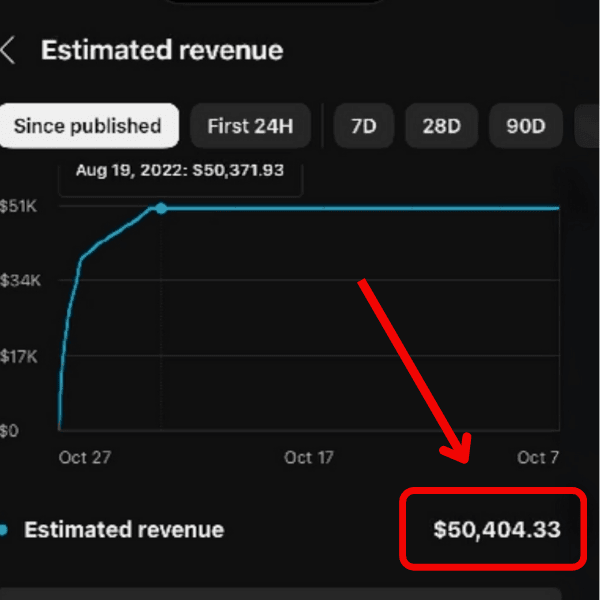Click the $50,404.33 total revenue value
The image size is (600, 600).
496,530
